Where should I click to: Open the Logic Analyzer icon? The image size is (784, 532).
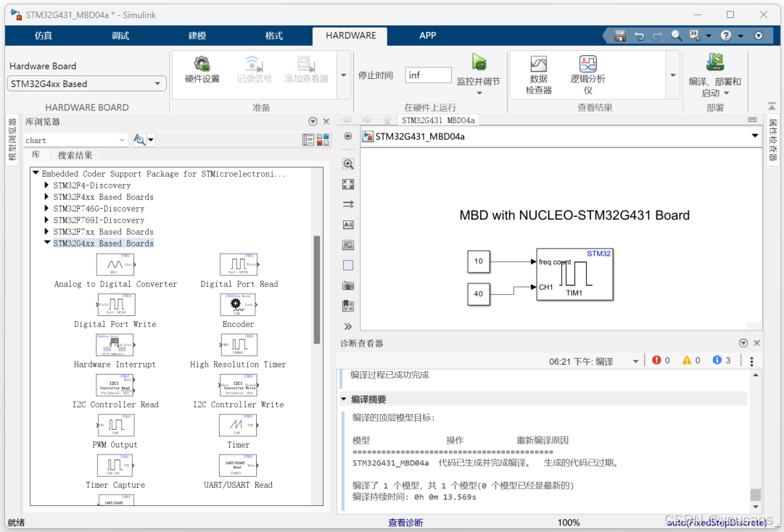pos(587,64)
